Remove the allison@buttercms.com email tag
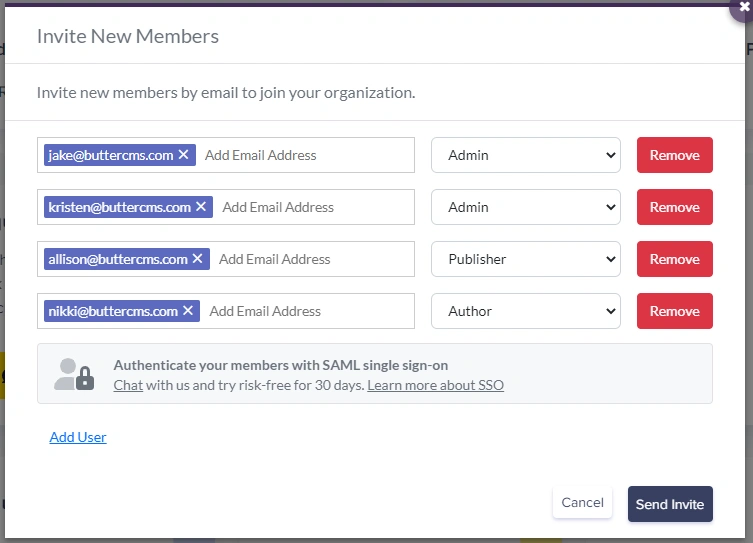This screenshot has height=543, width=753. [197, 259]
